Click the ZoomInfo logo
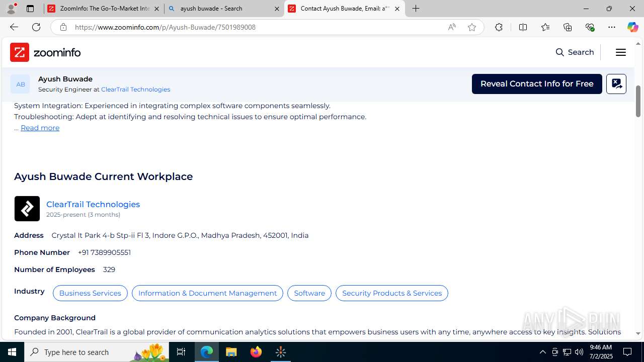This screenshot has height=362, width=644. pos(45,52)
